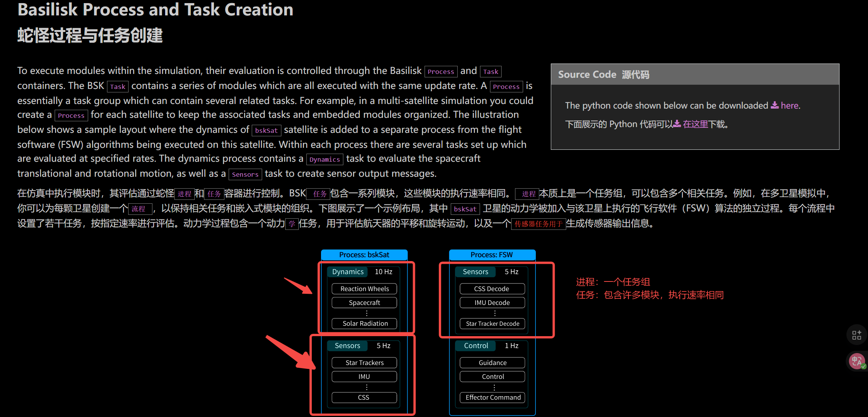Click the Reaction Wheels module box

[x=364, y=288]
